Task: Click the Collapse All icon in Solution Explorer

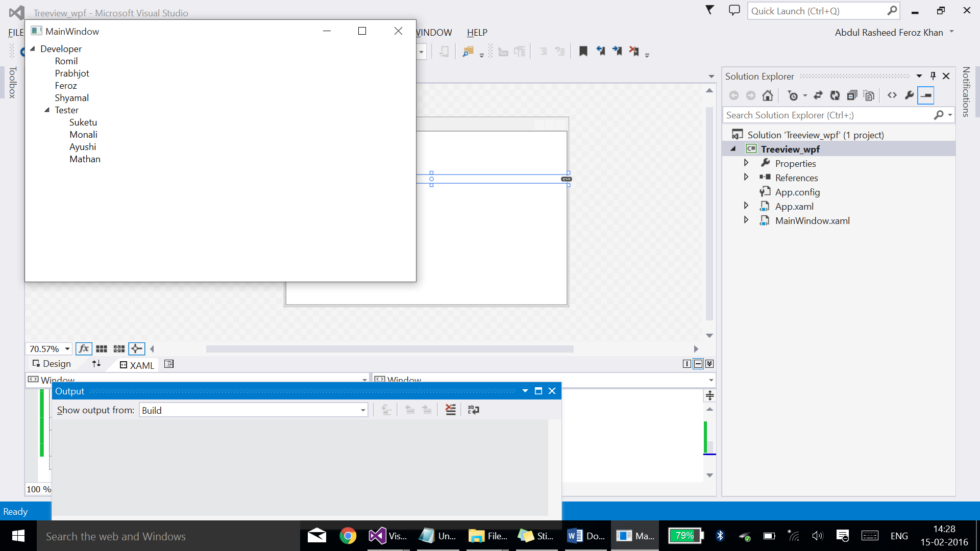Action: click(852, 95)
